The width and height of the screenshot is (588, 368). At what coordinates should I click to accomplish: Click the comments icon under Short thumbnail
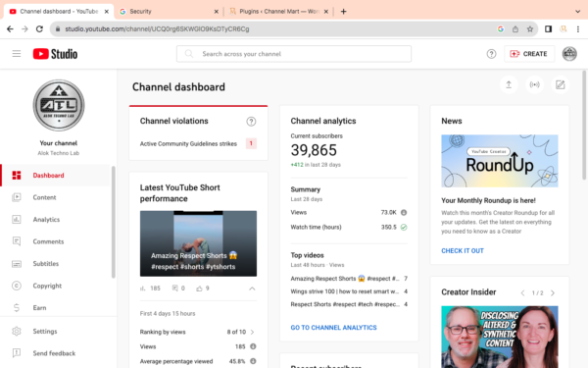(174, 289)
